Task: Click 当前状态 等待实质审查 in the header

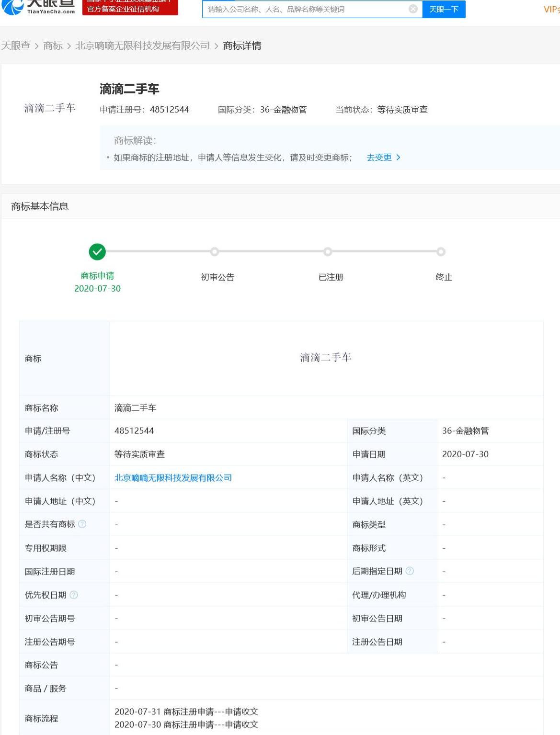Action: pyautogui.click(x=381, y=110)
